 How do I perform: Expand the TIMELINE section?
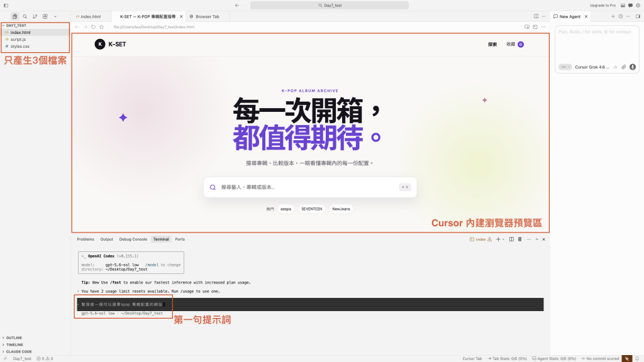[x=14, y=345]
